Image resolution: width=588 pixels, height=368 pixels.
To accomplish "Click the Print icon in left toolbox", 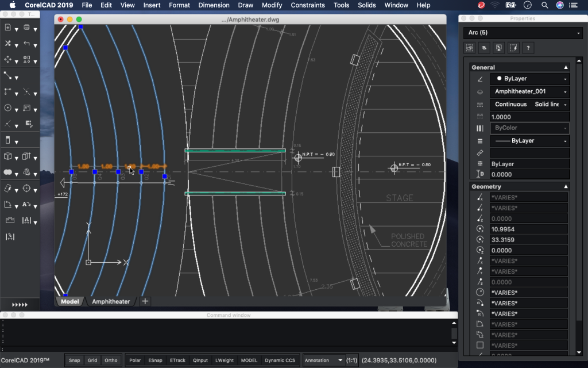I will click(x=26, y=27).
